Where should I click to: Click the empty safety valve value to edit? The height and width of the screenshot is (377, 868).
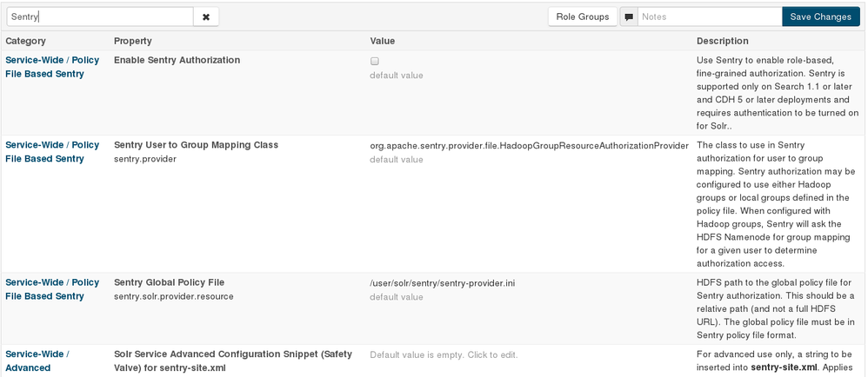tap(444, 354)
